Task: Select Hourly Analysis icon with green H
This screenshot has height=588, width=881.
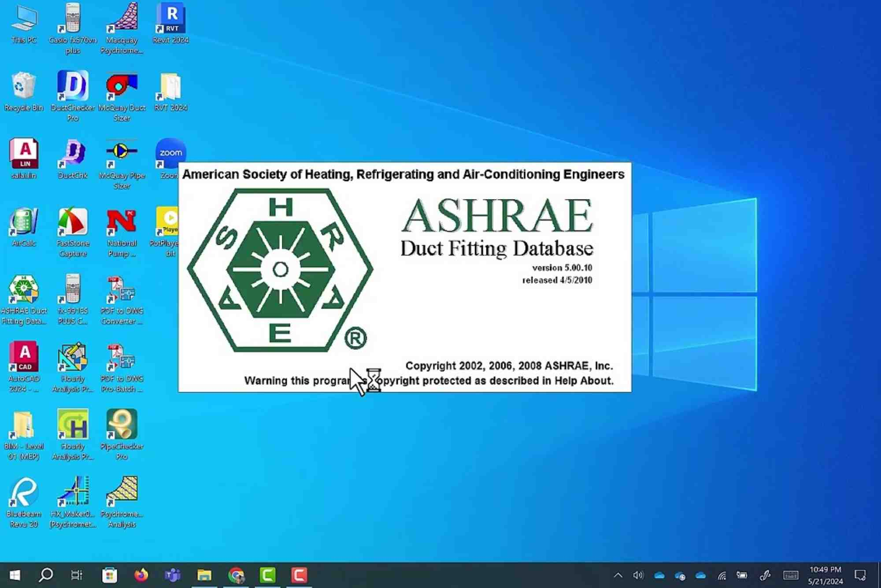Action: [x=73, y=435]
